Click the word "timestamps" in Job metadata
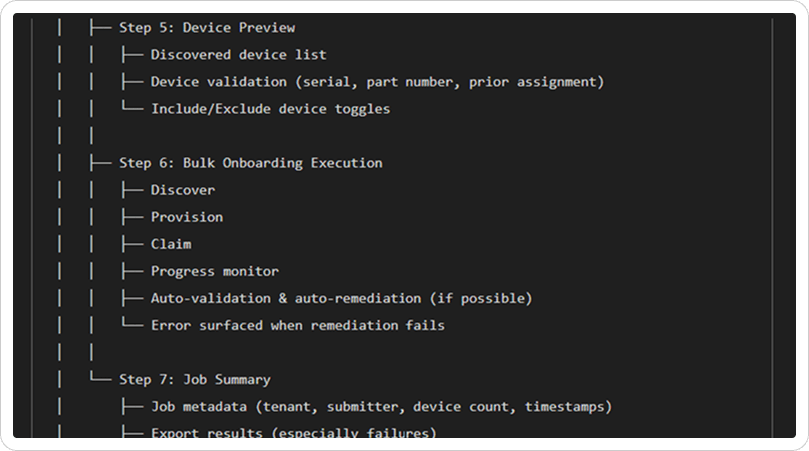 [563, 407]
